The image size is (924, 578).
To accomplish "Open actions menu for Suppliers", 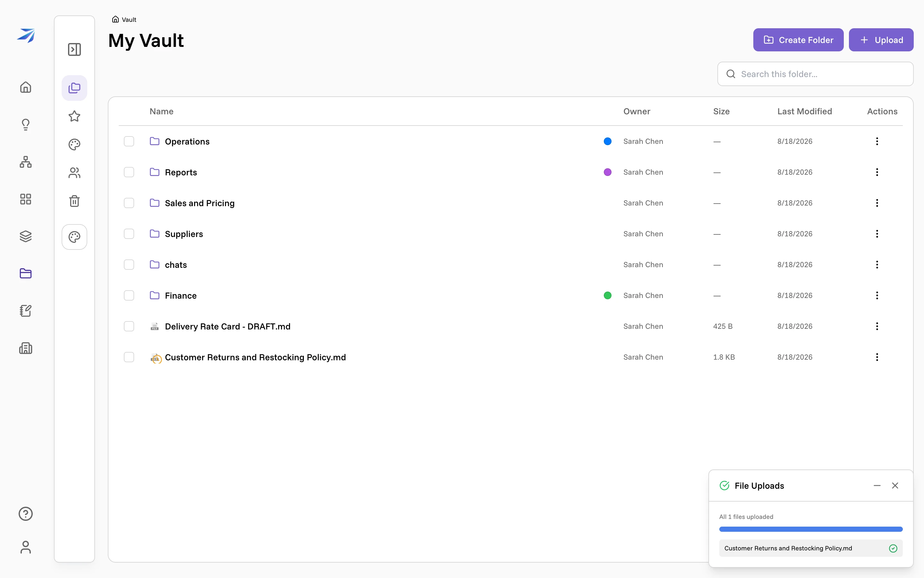I will pyautogui.click(x=877, y=234).
